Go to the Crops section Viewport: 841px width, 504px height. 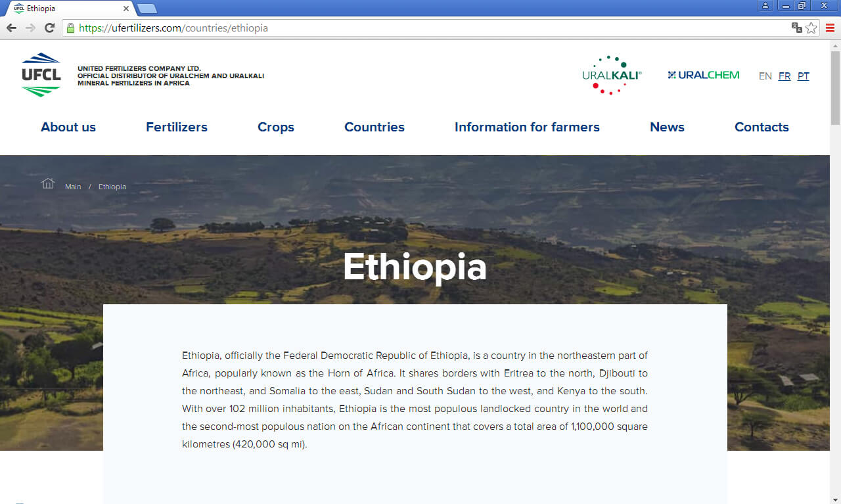275,127
